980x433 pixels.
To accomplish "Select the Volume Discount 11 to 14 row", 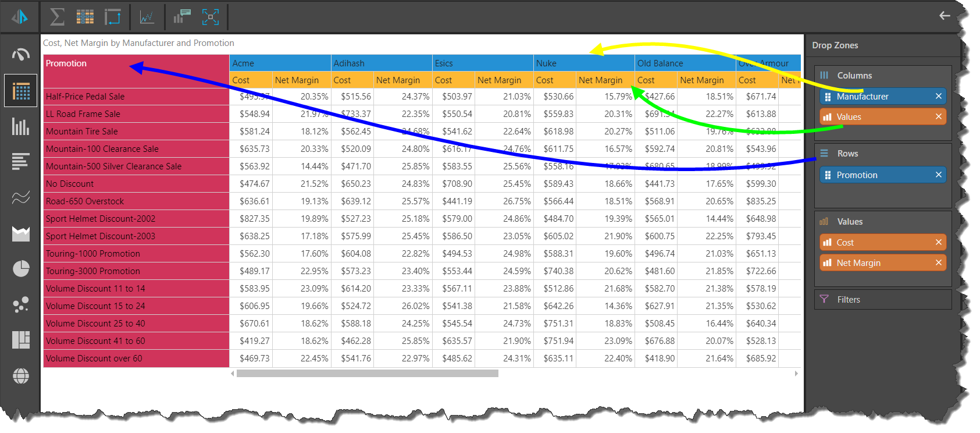I will [136, 289].
